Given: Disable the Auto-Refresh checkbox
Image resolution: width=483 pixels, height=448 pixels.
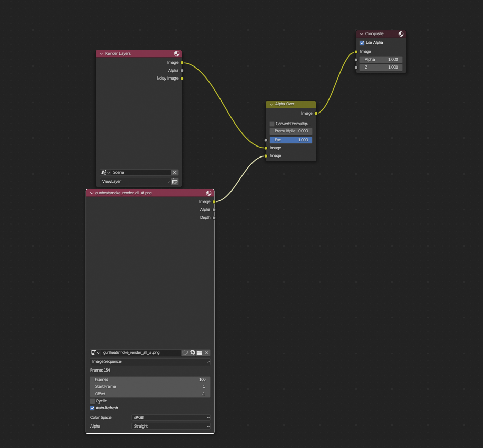Looking at the screenshot, I should pyautogui.click(x=92, y=408).
